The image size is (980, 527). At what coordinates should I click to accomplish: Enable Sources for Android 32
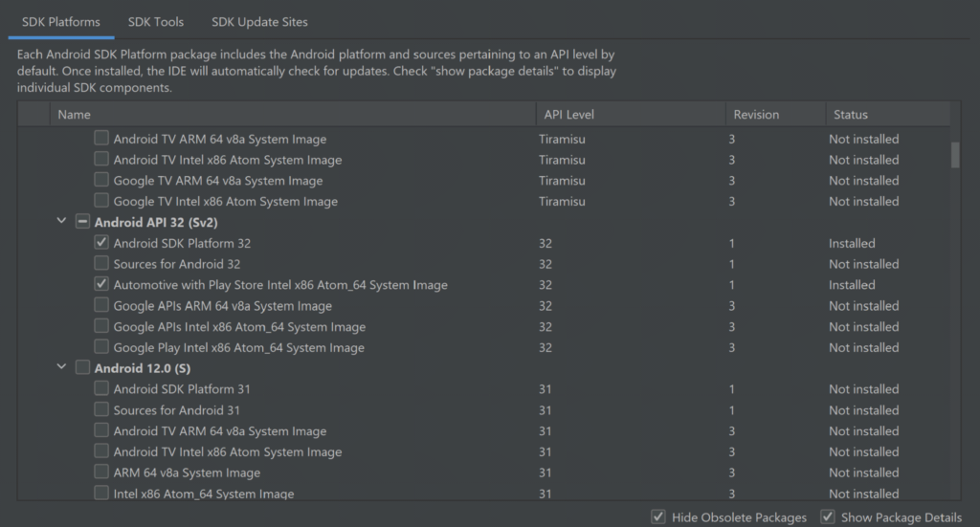(101, 264)
